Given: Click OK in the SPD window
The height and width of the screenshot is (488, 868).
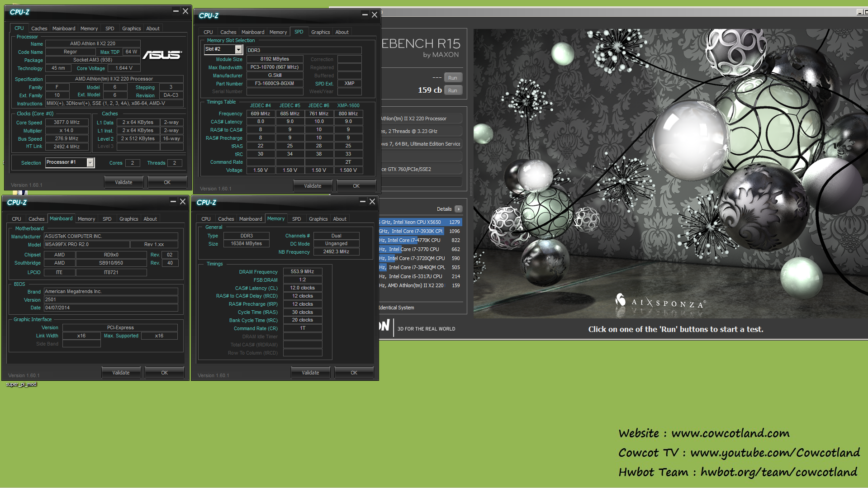Looking at the screenshot, I should [x=356, y=186].
